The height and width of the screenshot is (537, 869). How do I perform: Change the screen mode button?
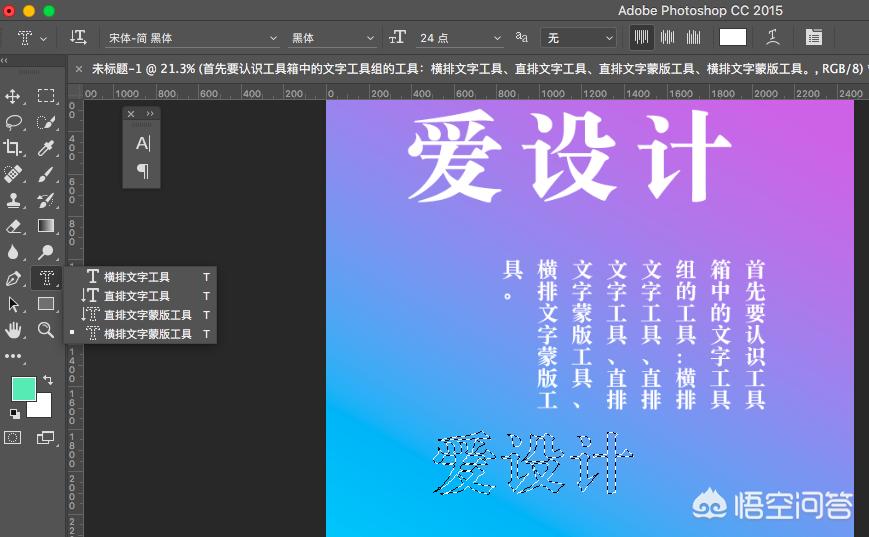pyautogui.click(x=45, y=438)
